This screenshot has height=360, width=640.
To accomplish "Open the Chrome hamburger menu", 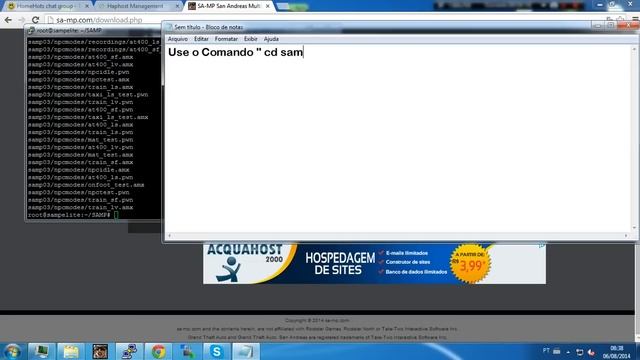I will point(635,20).
